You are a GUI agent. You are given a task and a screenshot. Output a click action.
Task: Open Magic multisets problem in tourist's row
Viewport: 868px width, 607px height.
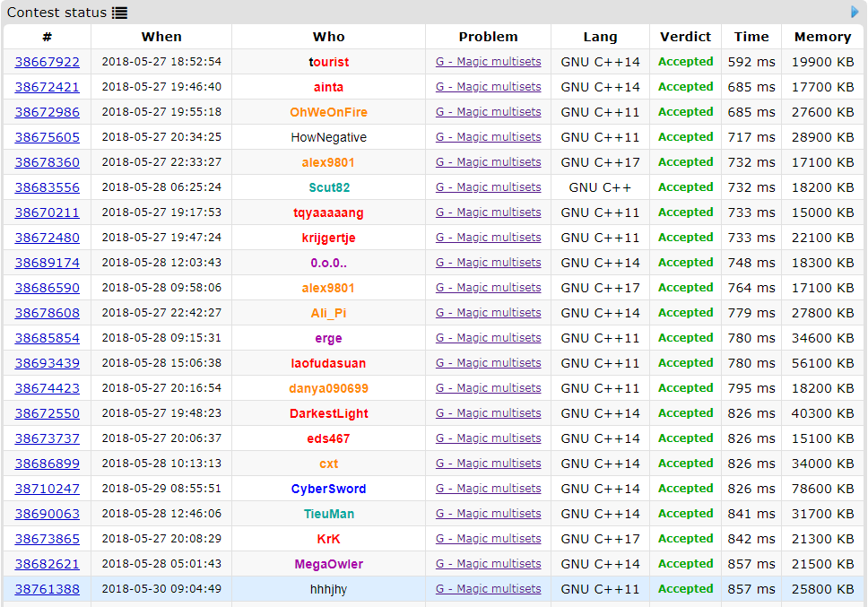tap(488, 62)
